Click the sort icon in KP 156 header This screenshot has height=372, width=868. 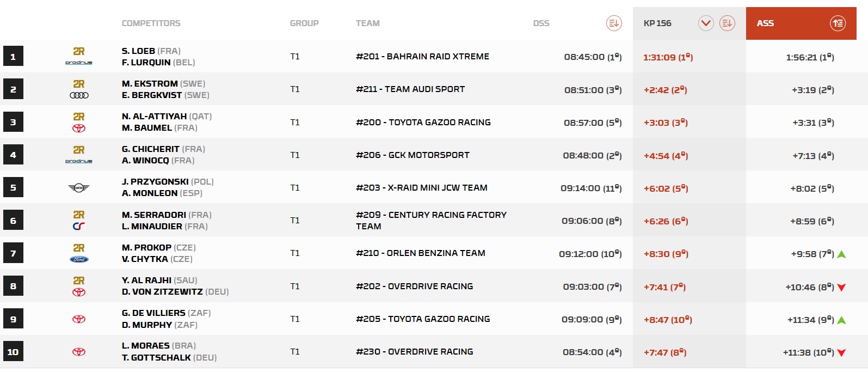pyautogui.click(x=727, y=23)
